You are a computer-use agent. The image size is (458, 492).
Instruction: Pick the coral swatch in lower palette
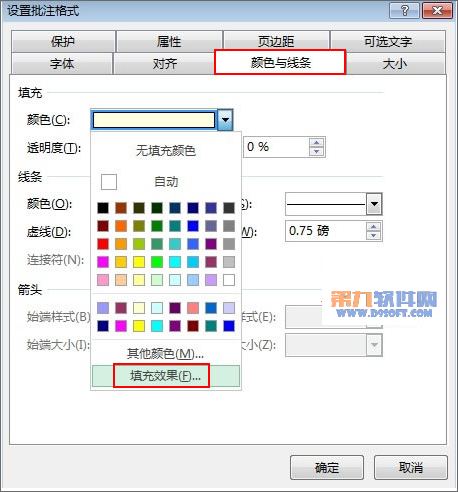click(193, 308)
